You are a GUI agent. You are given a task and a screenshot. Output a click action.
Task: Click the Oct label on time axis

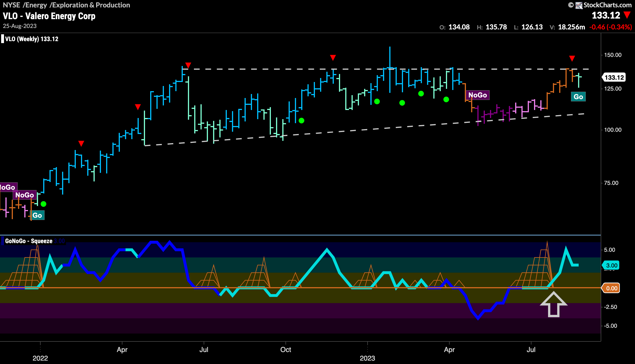285,350
